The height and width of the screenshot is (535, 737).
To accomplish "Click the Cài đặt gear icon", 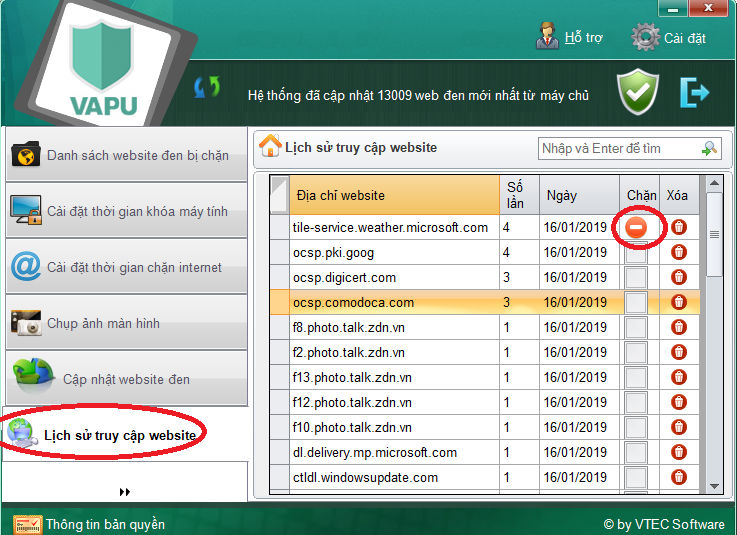I will coord(646,37).
